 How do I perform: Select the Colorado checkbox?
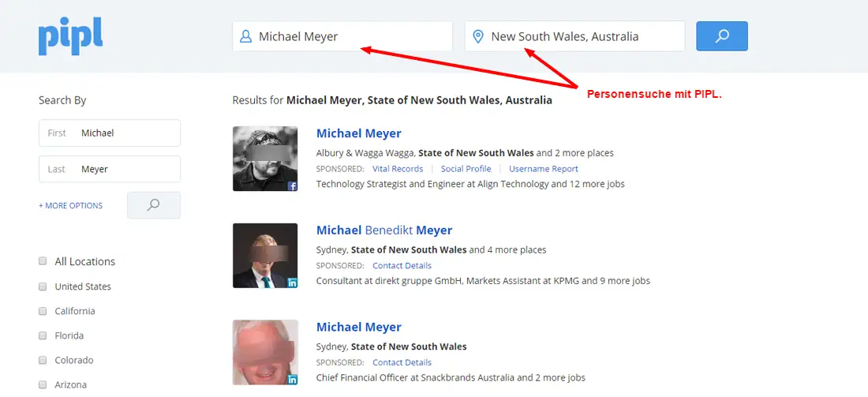tap(43, 360)
